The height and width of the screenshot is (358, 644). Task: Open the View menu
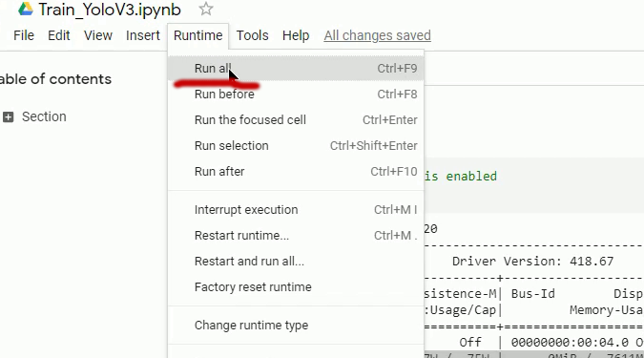coord(98,35)
